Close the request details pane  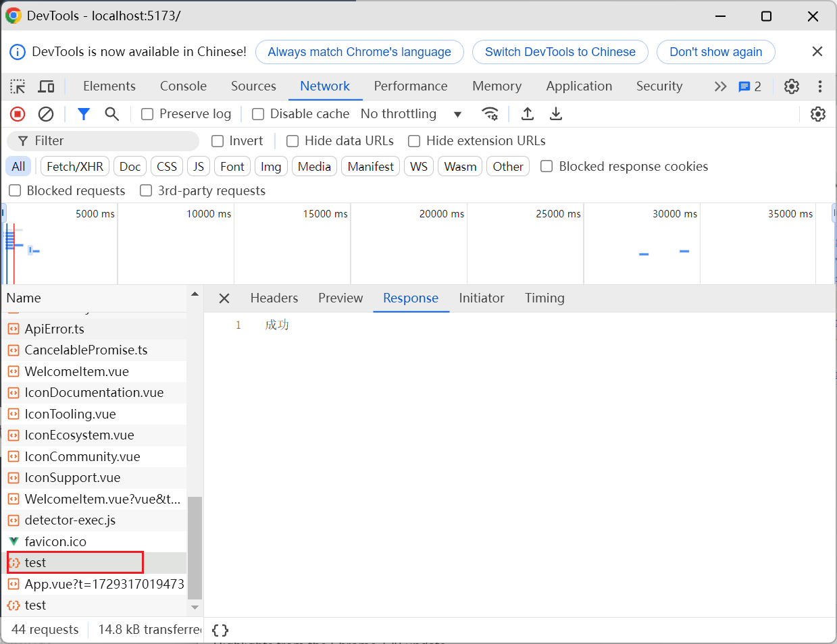(x=224, y=298)
